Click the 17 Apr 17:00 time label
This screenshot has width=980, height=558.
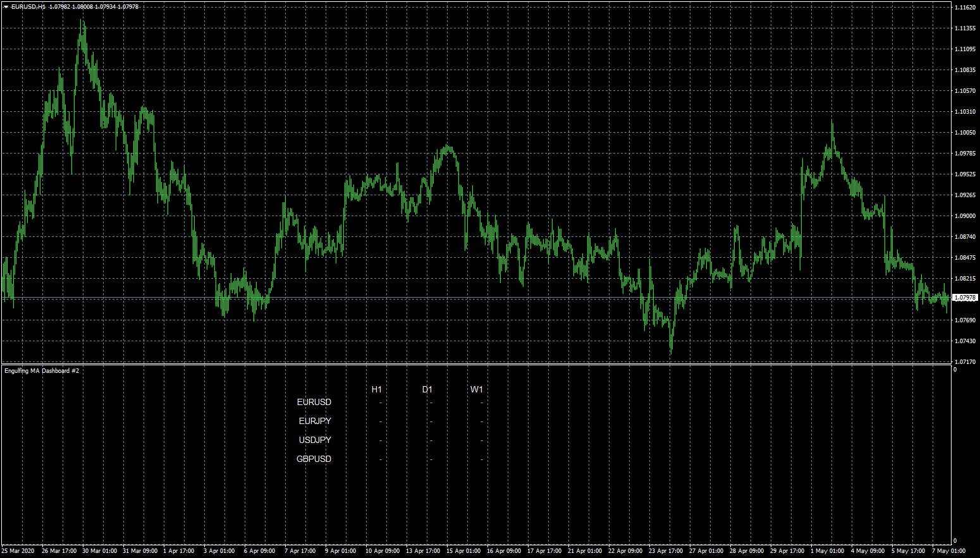coord(544,551)
